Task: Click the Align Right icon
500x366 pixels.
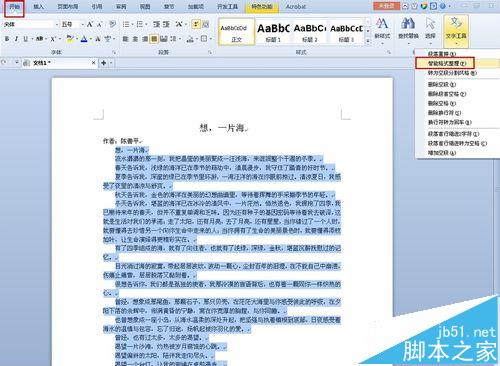Action: click(145, 39)
